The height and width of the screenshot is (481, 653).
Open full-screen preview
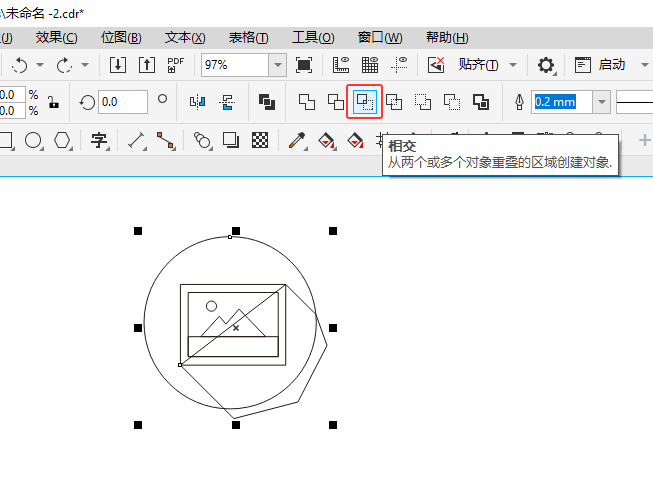point(304,65)
